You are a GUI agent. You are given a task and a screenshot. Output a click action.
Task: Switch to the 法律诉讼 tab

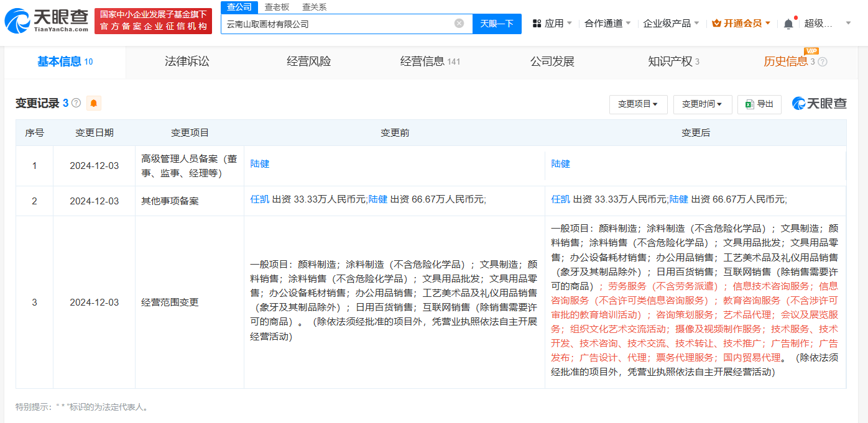pyautogui.click(x=187, y=61)
